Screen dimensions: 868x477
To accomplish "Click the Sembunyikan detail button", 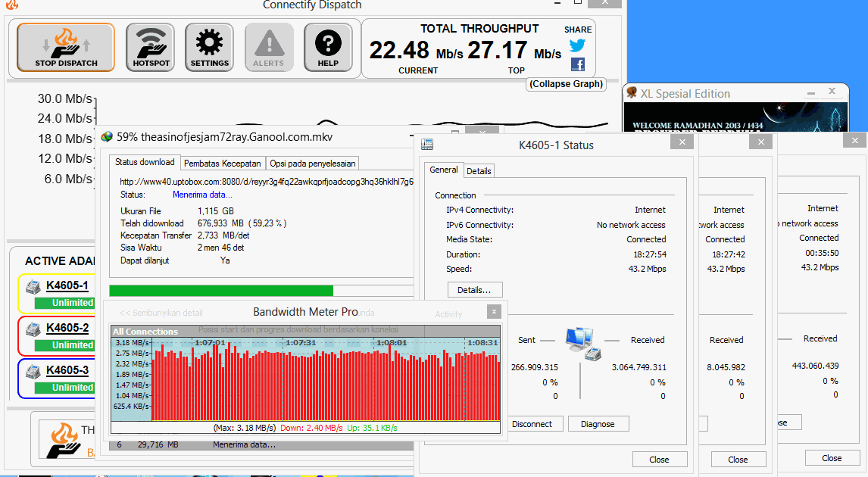I will coord(161,313).
